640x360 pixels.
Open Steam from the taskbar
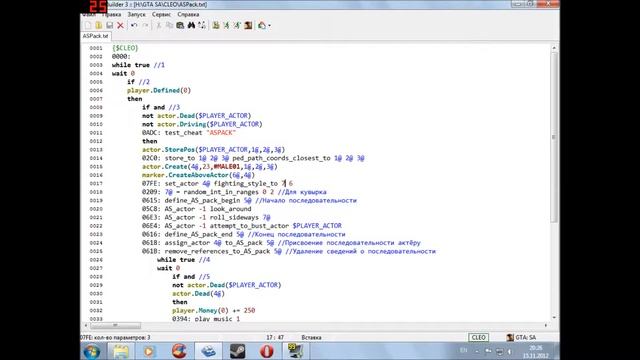pyautogui.click(x=238, y=351)
